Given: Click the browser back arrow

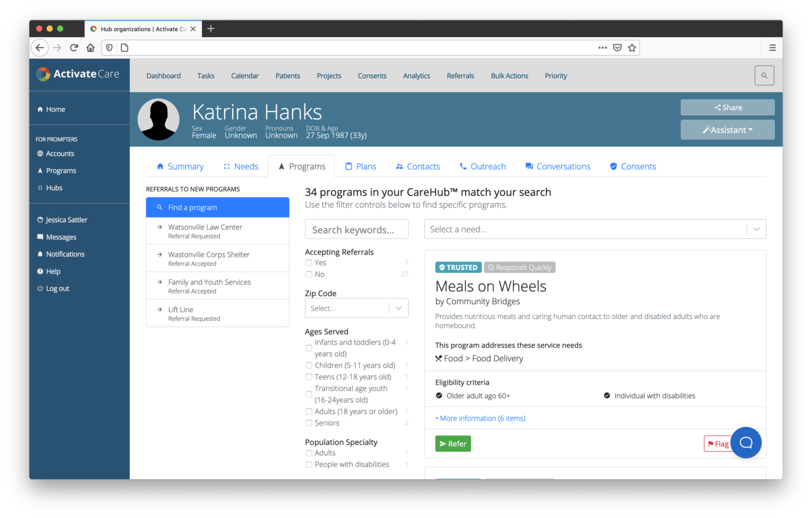Looking at the screenshot, I should click(x=40, y=48).
